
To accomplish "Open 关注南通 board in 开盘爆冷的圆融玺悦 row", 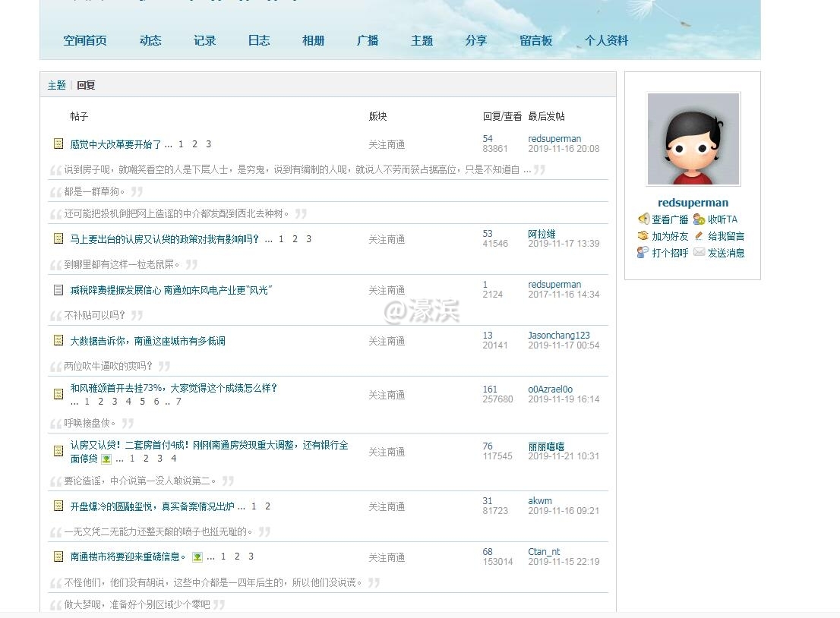I will pyautogui.click(x=387, y=506).
